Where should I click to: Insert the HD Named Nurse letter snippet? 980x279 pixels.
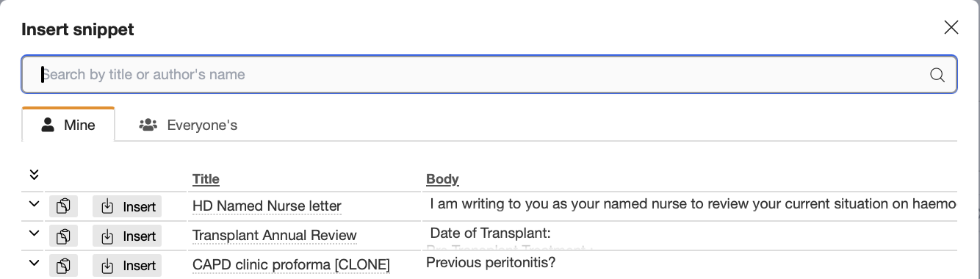127,206
